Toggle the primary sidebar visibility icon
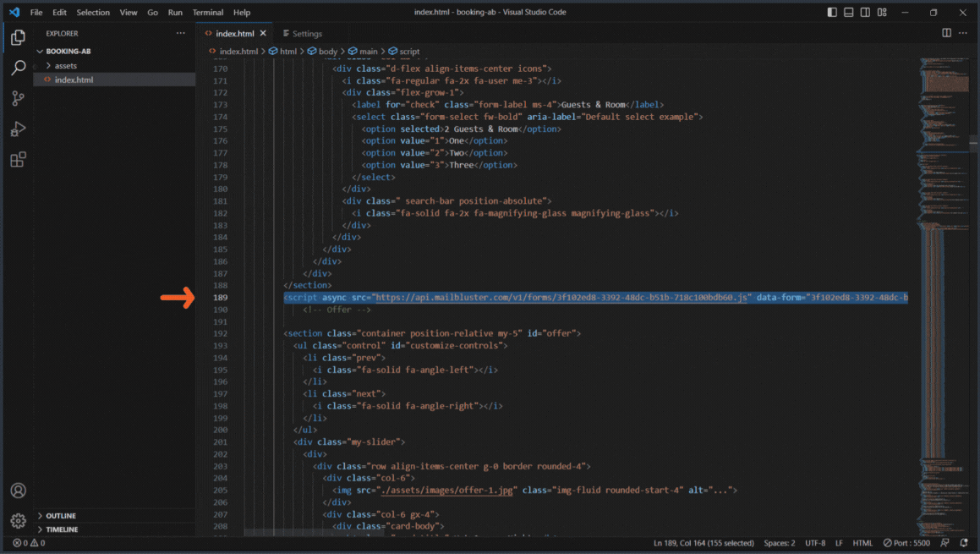980x554 pixels. coord(831,12)
